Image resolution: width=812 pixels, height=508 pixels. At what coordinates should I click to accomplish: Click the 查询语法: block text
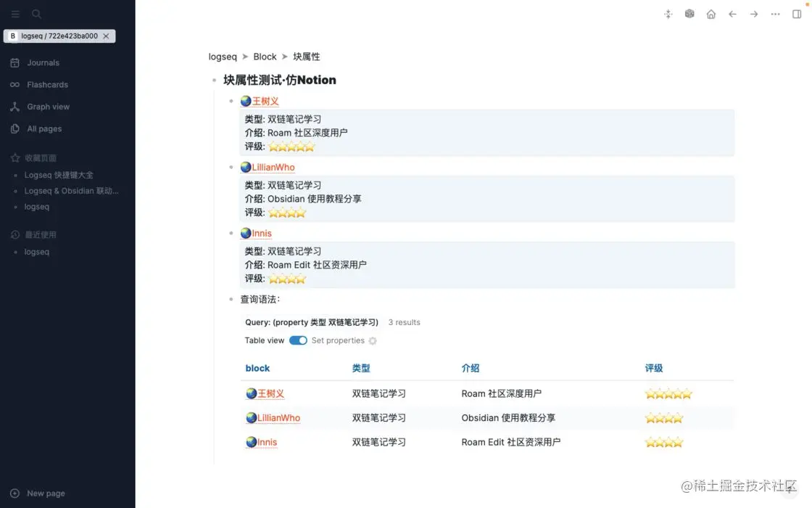tap(260, 299)
